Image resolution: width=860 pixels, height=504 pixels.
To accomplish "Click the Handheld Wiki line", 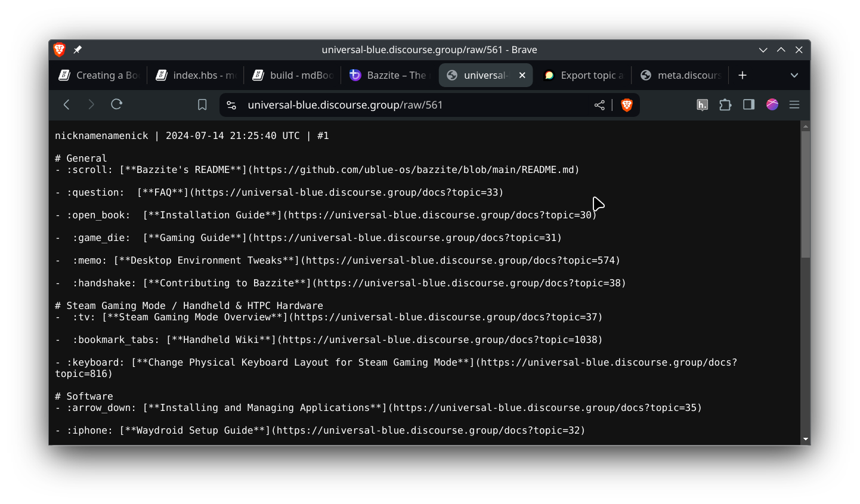I will click(x=329, y=340).
